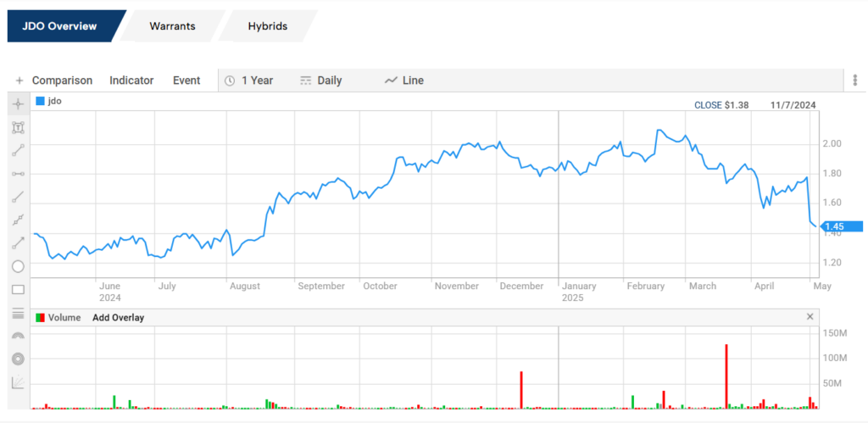Click the interval icon beside Daily
The width and height of the screenshot is (868, 423).
305,81
